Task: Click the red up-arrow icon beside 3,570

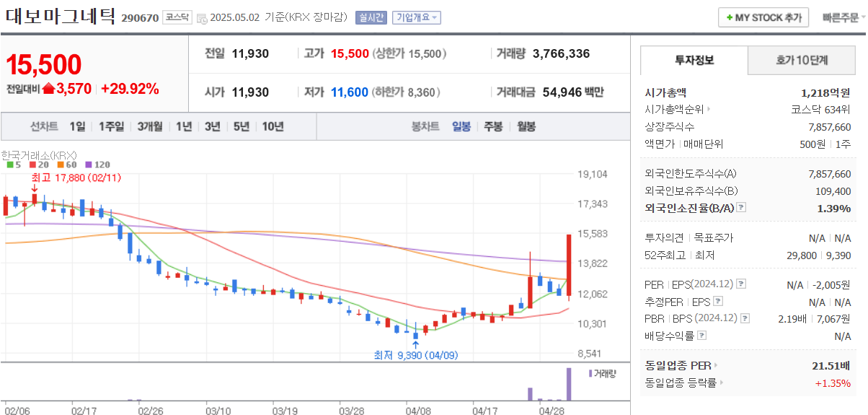Action: click(x=48, y=89)
